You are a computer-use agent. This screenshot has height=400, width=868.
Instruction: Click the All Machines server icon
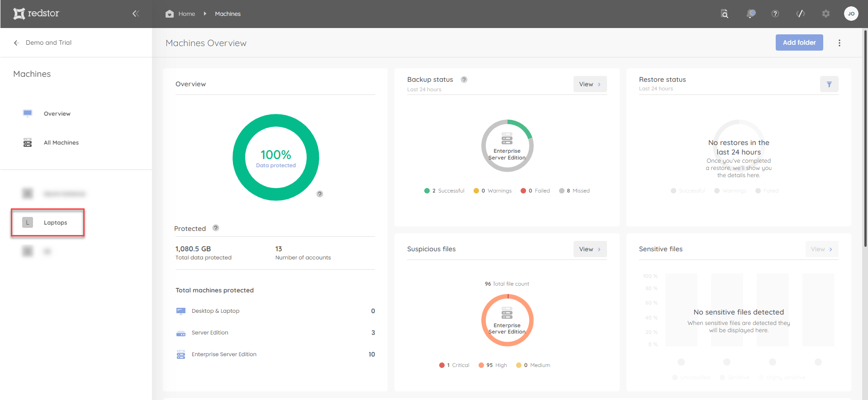pos(28,143)
